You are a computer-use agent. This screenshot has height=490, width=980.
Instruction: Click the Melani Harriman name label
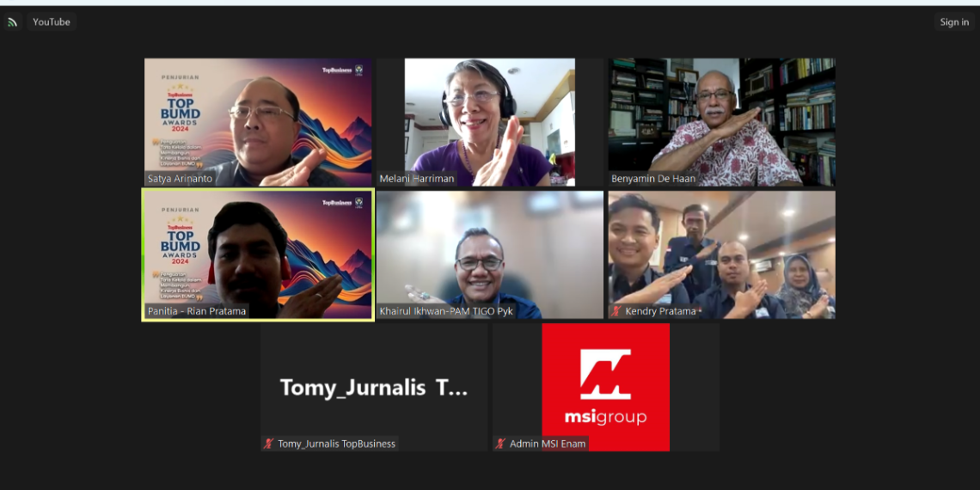[x=416, y=179]
